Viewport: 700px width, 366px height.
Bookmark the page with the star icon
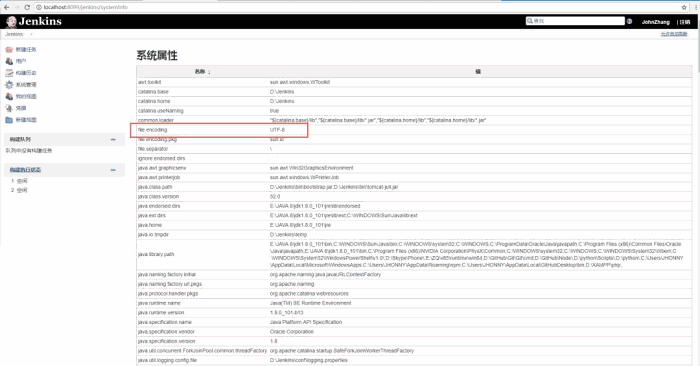[x=684, y=7]
